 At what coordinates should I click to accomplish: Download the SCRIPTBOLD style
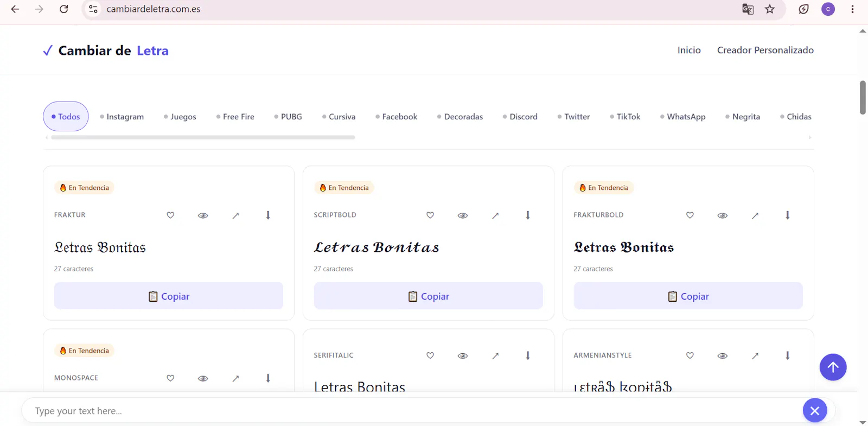coord(528,215)
